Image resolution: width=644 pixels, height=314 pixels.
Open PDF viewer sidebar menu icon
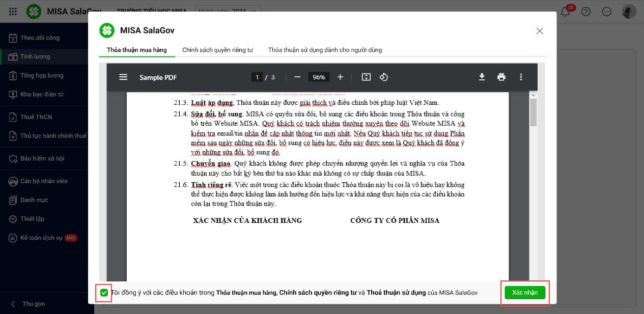[x=123, y=77]
